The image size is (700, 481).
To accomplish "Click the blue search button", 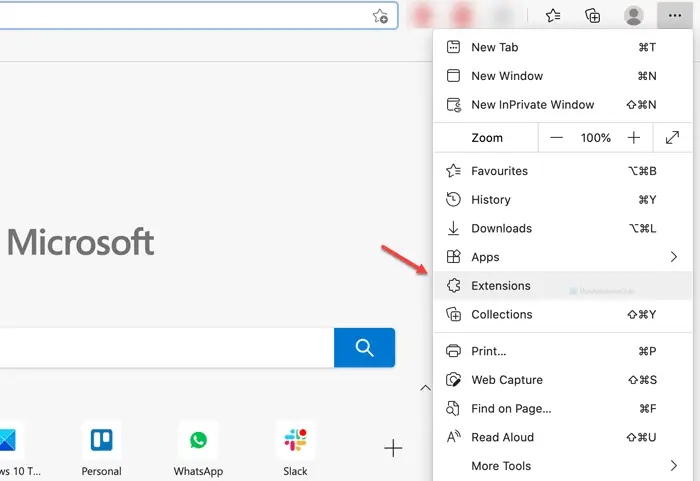I will (364, 347).
